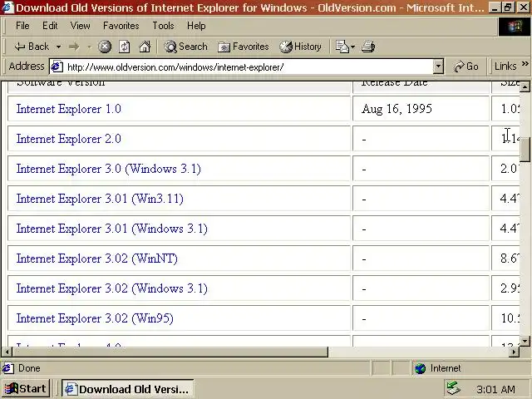Select Download Old Versi... taskbar button

tap(128, 389)
